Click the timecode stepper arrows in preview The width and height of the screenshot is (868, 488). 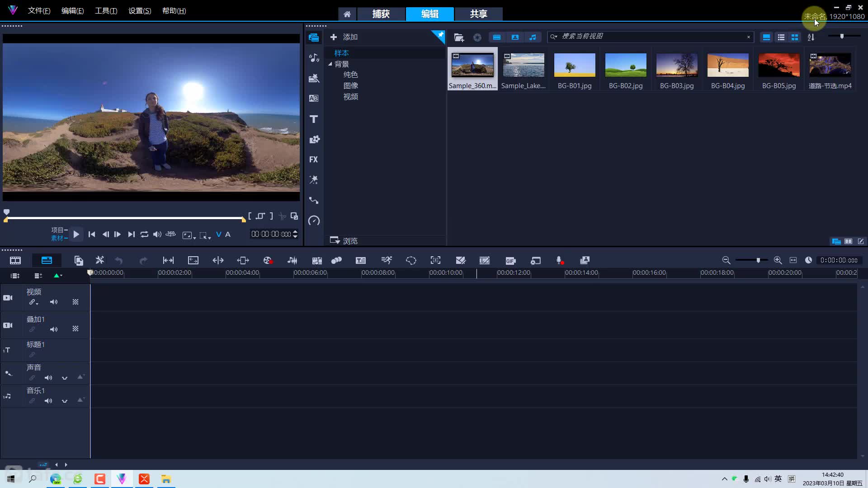tap(295, 234)
